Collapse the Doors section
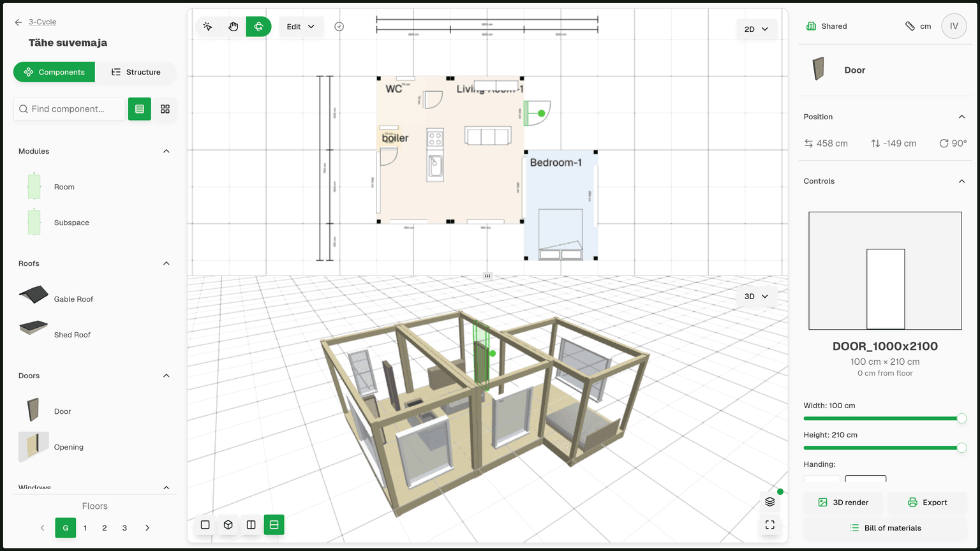The height and width of the screenshot is (551, 980). [x=166, y=376]
